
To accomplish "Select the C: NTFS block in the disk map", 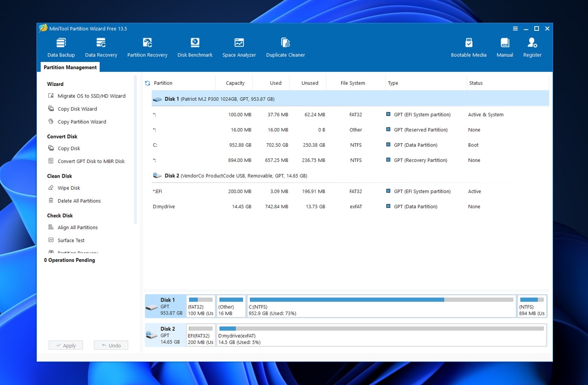I will pos(380,306).
